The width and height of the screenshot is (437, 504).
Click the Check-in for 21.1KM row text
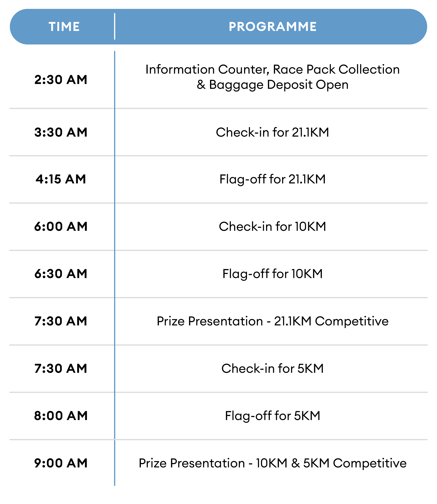click(272, 132)
